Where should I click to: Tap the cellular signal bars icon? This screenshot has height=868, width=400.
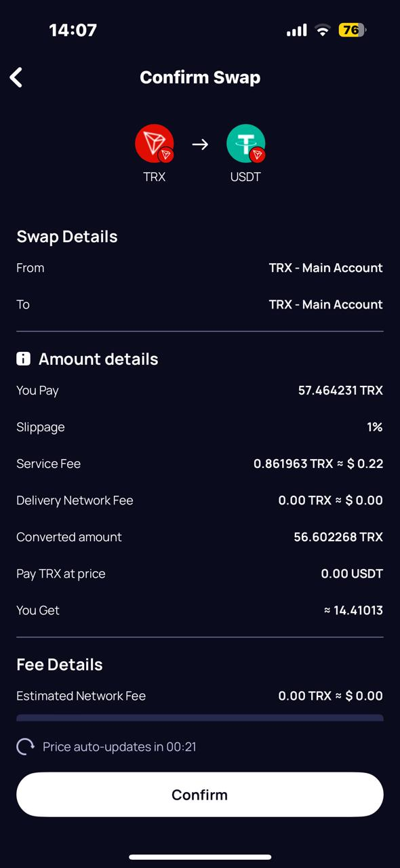pyautogui.click(x=296, y=31)
